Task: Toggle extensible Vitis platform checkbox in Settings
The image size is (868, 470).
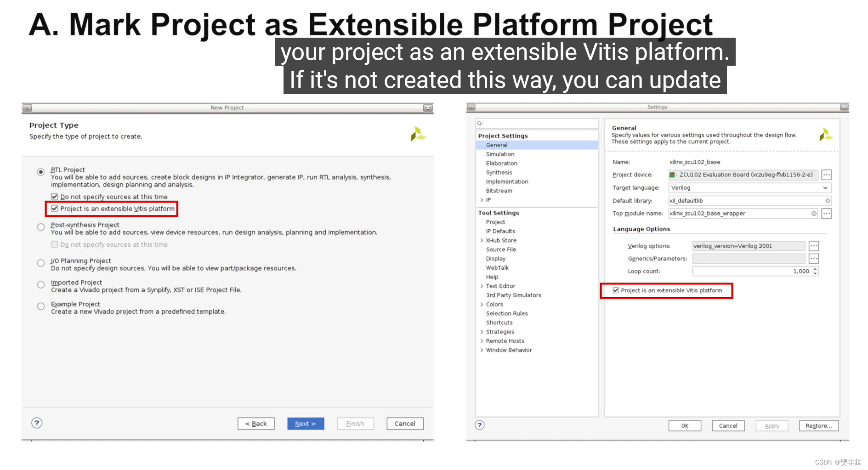Action: coord(616,290)
